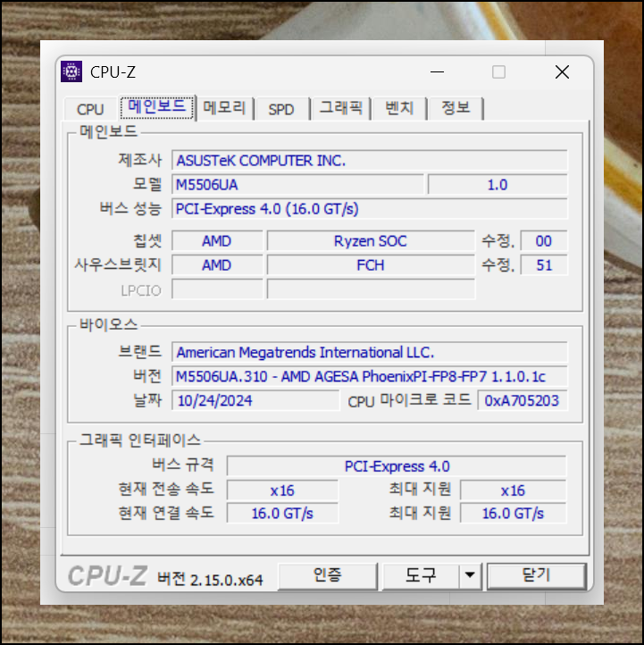Click the current link width x16 field
The width and height of the screenshot is (644, 645).
click(x=282, y=490)
